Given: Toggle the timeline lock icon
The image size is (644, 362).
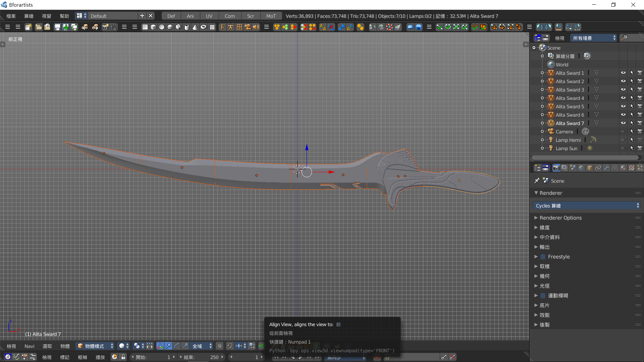Looking at the screenshot, I should [123, 357].
